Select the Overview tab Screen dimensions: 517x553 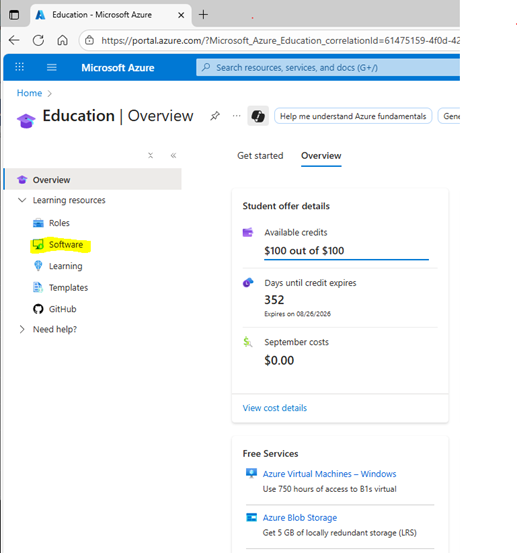pos(321,156)
